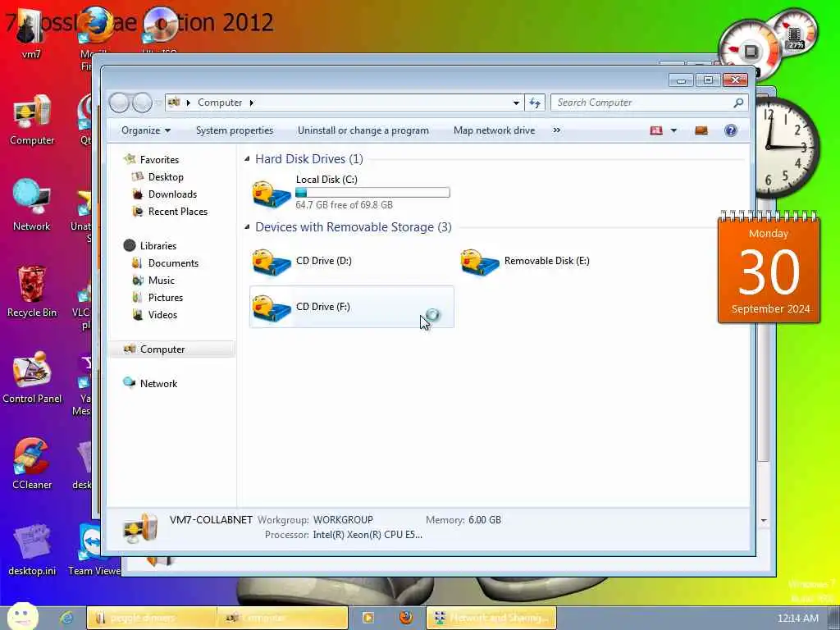Open the Recycle Bin desktop icon
The image size is (840, 630).
tap(32, 292)
